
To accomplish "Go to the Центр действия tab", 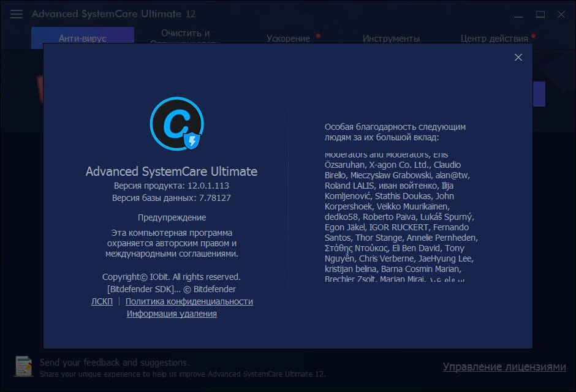I will [x=495, y=39].
